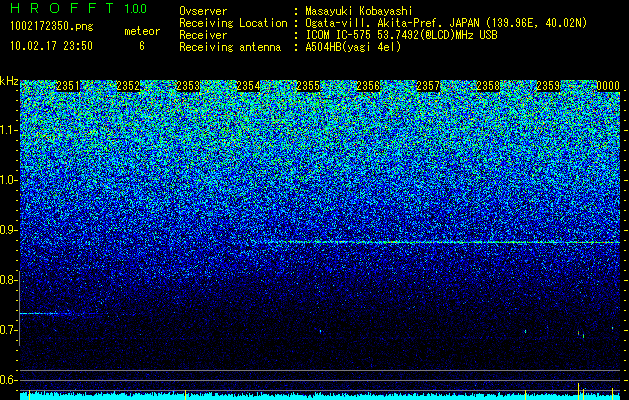Click the version number 1.0.0

(x=136, y=9)
